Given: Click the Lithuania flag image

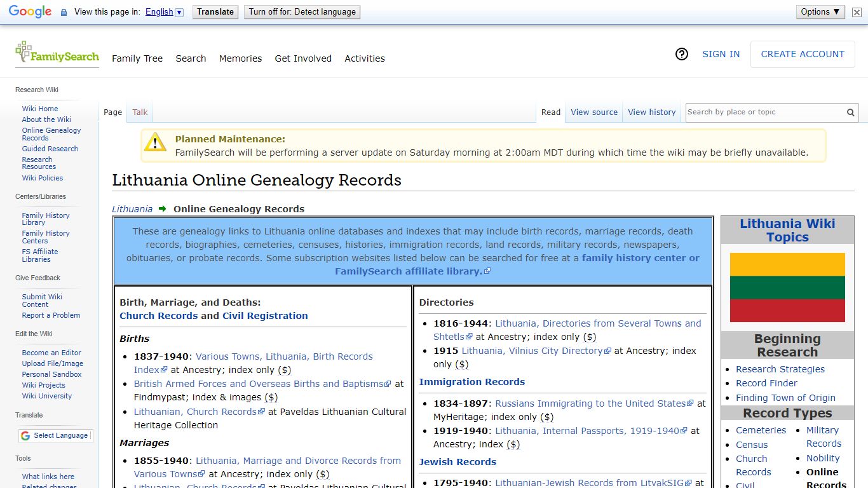Looking at the screenshot, I should click(x=787, y=287).
